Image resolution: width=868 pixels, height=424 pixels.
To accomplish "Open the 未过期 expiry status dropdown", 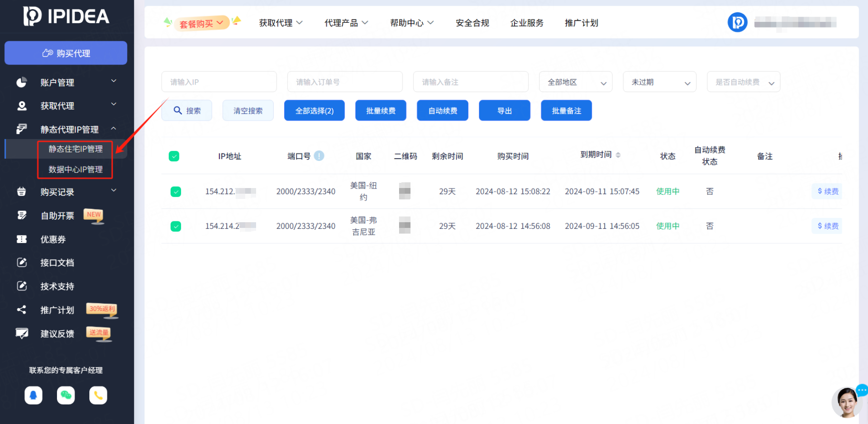I will click(x=660, y=82).
